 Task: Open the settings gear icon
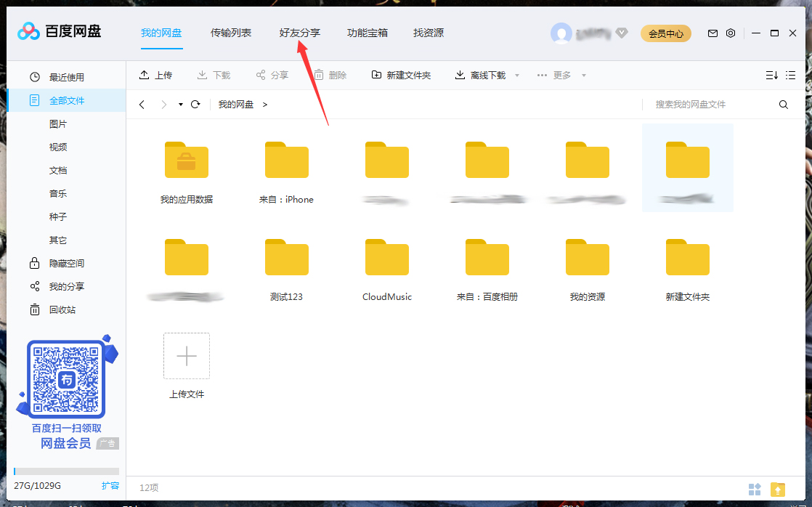731,33
